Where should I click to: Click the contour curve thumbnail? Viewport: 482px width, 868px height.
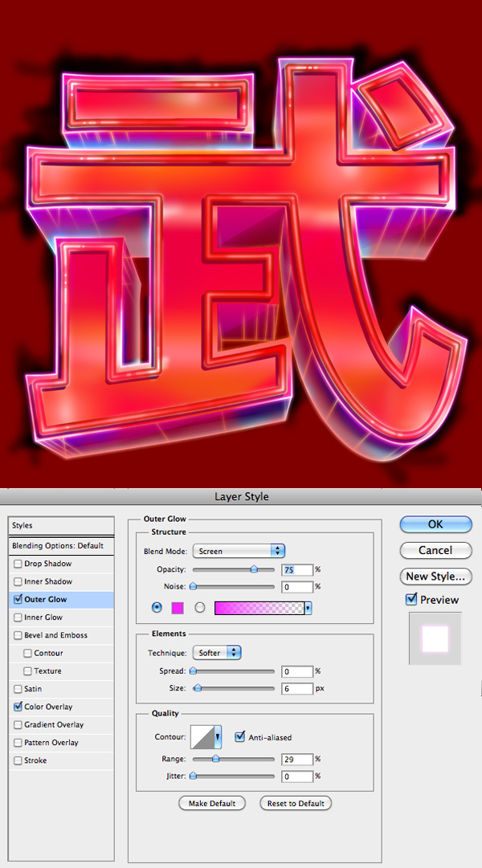coord(202,737)
